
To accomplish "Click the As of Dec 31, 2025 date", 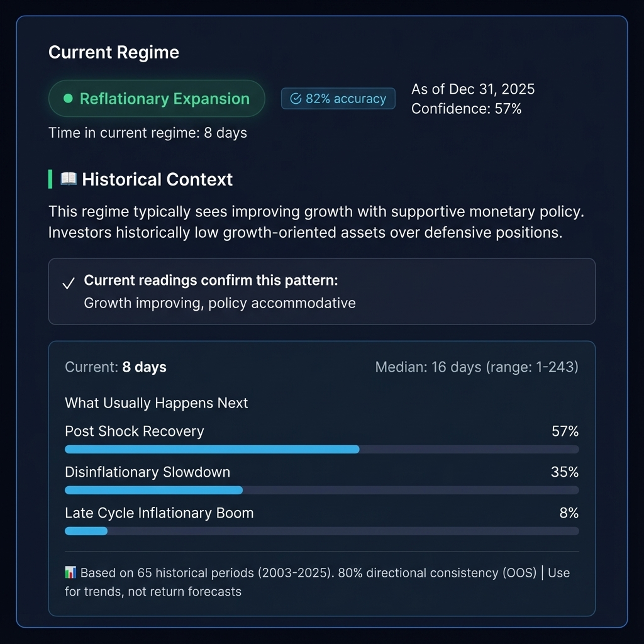I will (473, 89).
